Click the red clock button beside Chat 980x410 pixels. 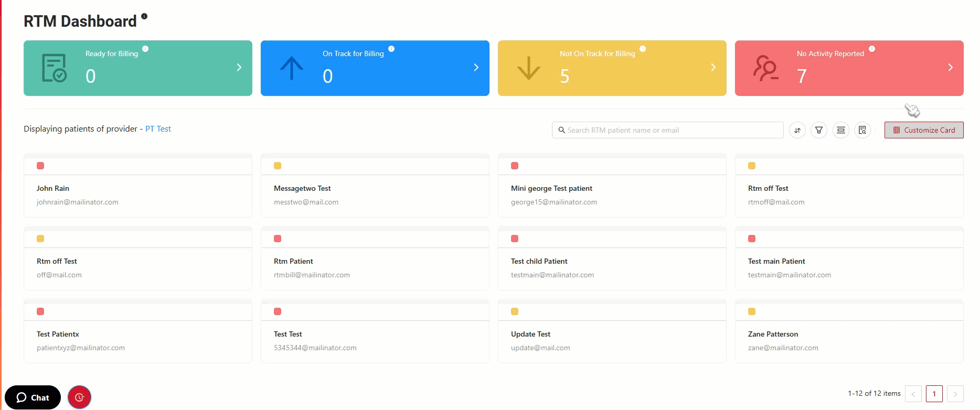(79, 397)
